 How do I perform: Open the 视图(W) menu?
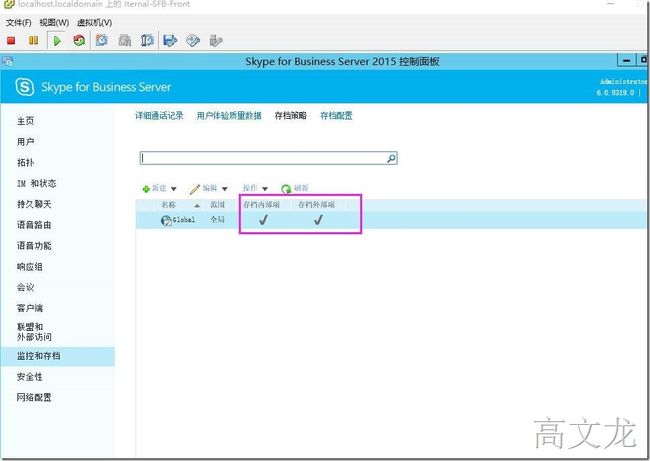[54, 23]
